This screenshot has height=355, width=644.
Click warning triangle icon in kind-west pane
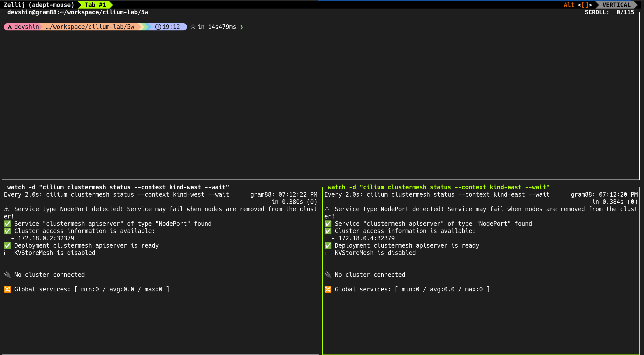(7, 209)
